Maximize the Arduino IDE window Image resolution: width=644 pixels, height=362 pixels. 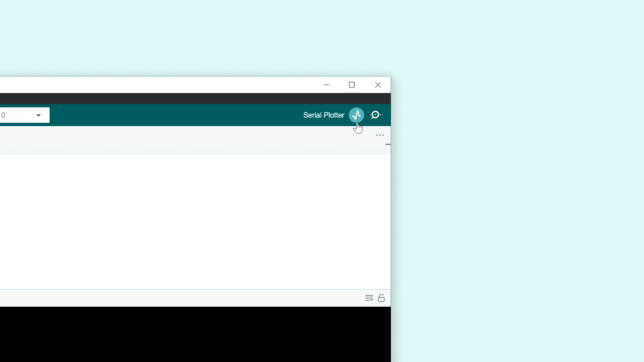[352, 85]
